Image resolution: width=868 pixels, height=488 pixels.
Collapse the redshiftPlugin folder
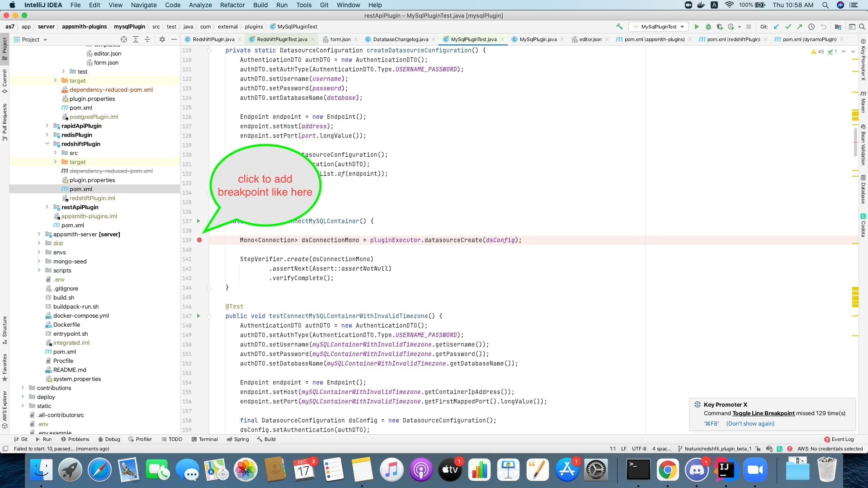tap(47, 144)
